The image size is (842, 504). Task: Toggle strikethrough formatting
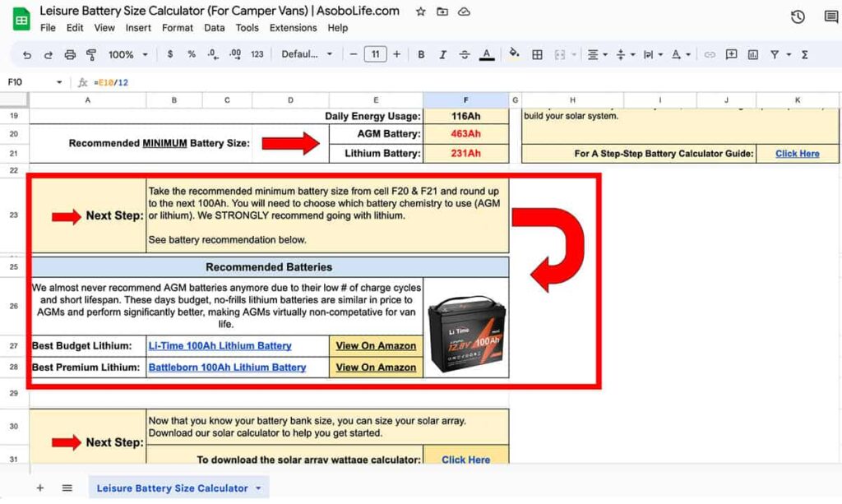(x=465, y=54)
